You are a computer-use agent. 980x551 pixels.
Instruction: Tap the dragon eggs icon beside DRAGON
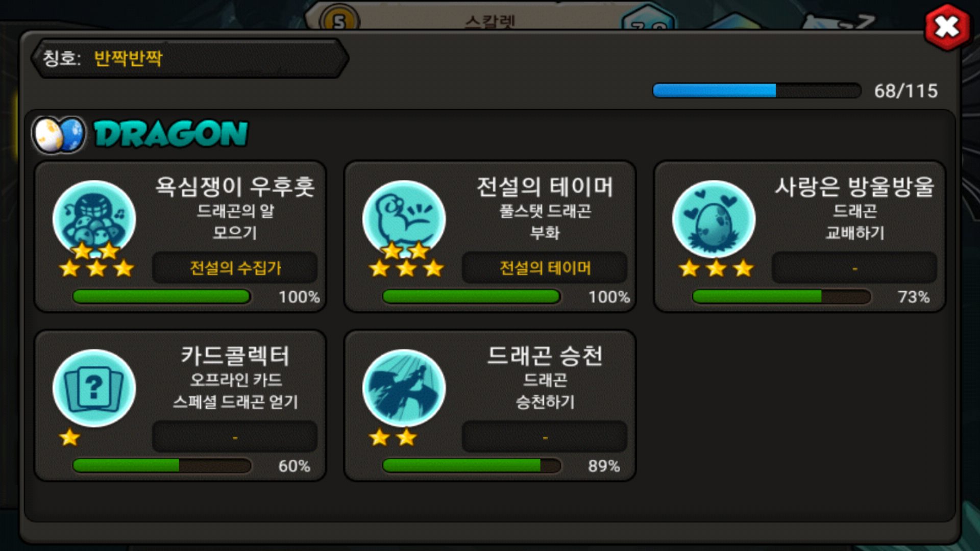(59, 135)
